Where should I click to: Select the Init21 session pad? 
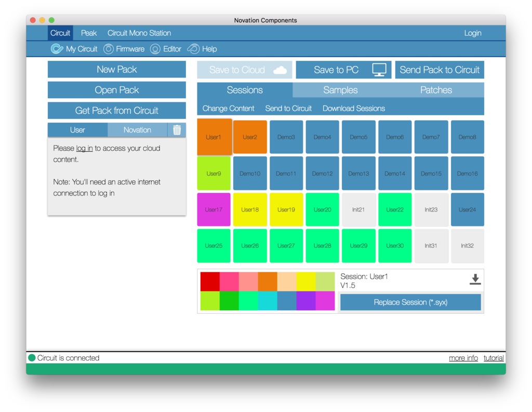click(x=358, y=210)
